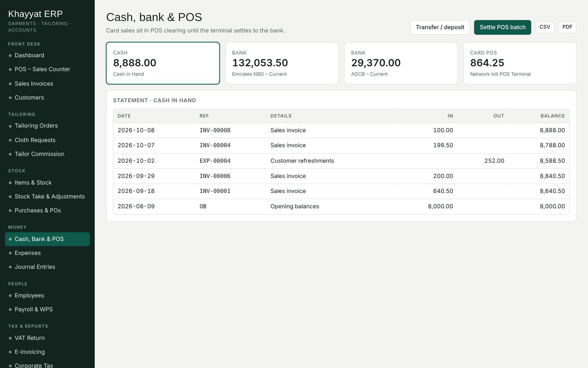Export statement as CSV
Screen dimensions: 588x368
pyautogui.click(x=545, y=27)
